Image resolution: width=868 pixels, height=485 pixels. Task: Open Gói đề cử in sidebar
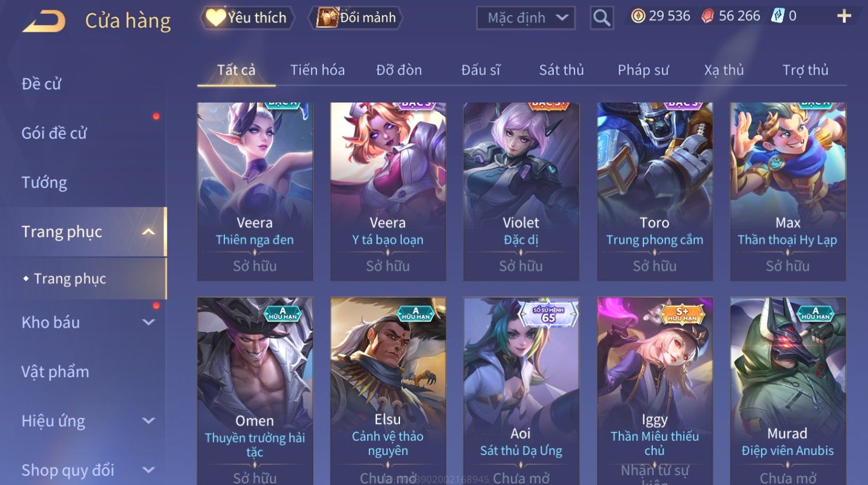(54, 133)
